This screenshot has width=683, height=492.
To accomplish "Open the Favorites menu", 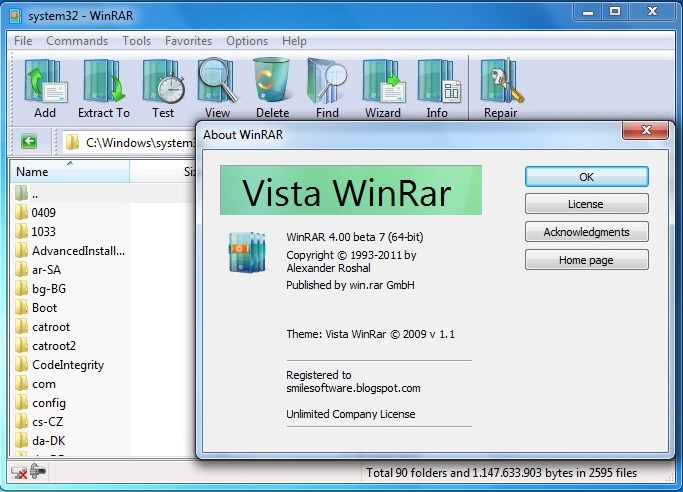I will [x=188, y=41].
